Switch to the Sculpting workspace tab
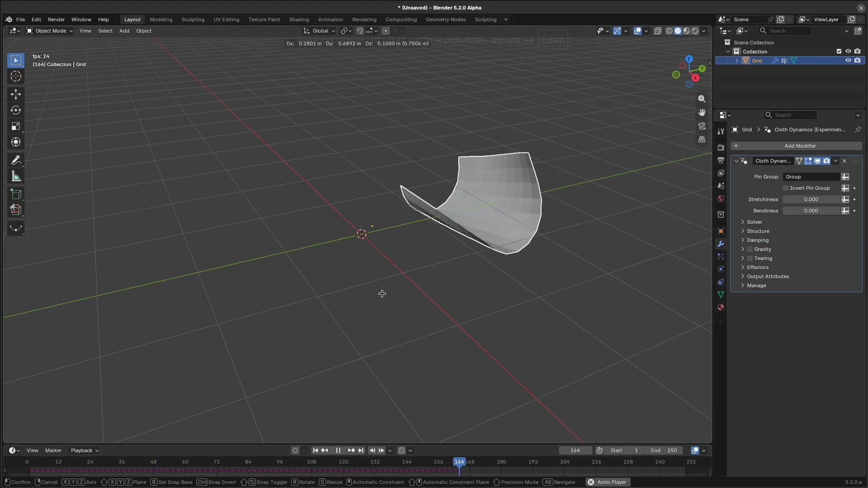This screenshot has width=868, height=488. [x=193, y=19]
